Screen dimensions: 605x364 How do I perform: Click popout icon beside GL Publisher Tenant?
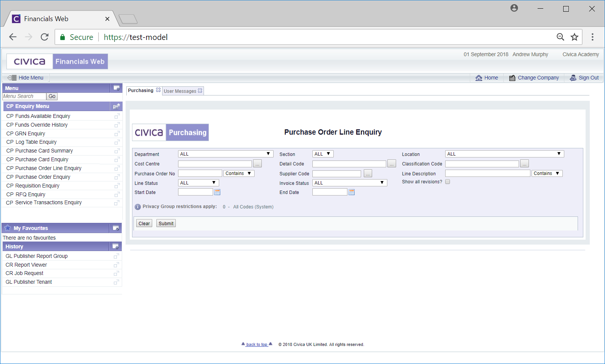pos(116,282)
